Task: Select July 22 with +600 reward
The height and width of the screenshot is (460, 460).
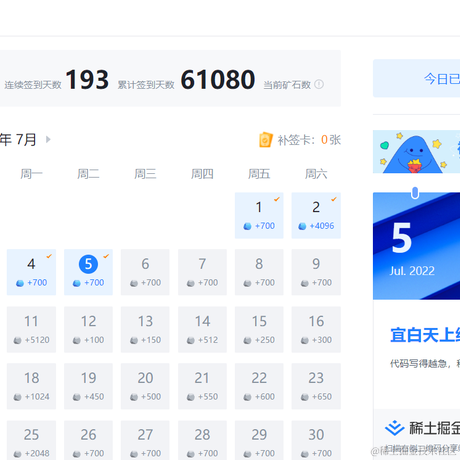Action: pos(259,386)
